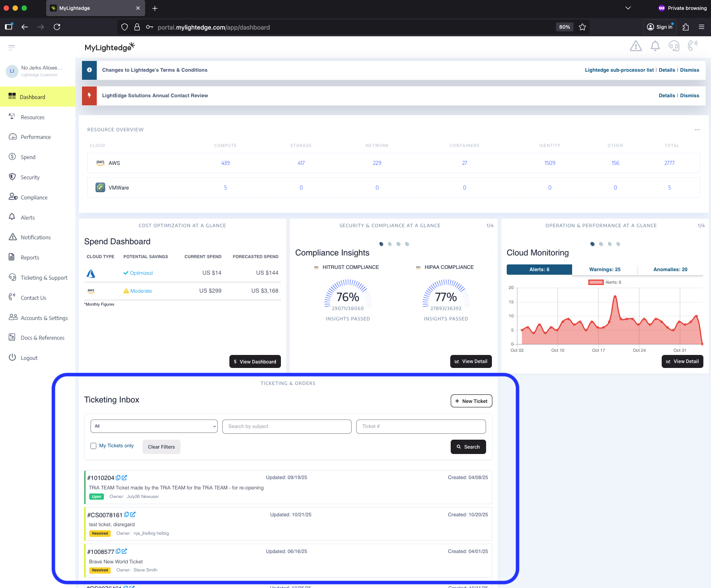Screen dimensions: 711x588
Task: Open a new browser tab
Action: pos(155,8)
